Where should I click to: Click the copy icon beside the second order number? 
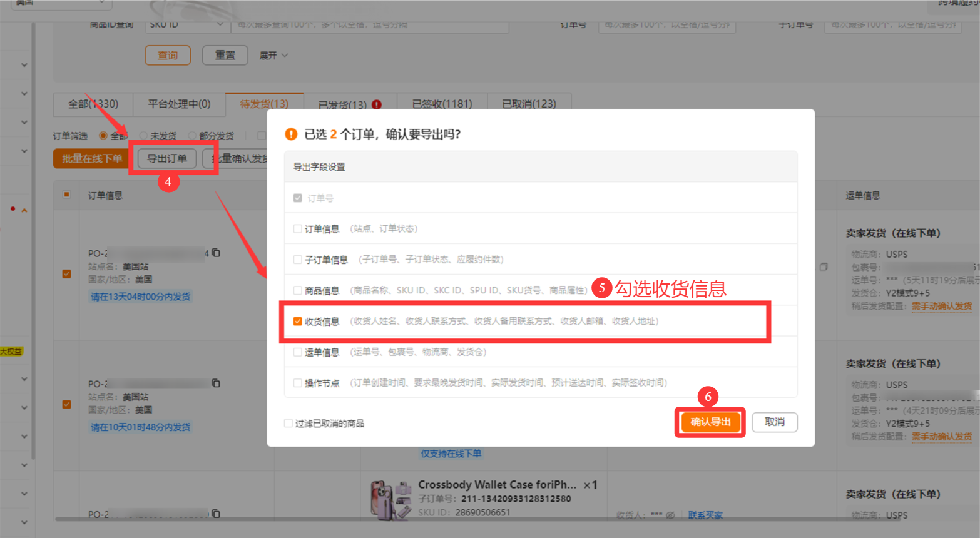pyautogui.click(x=216, y=383)
